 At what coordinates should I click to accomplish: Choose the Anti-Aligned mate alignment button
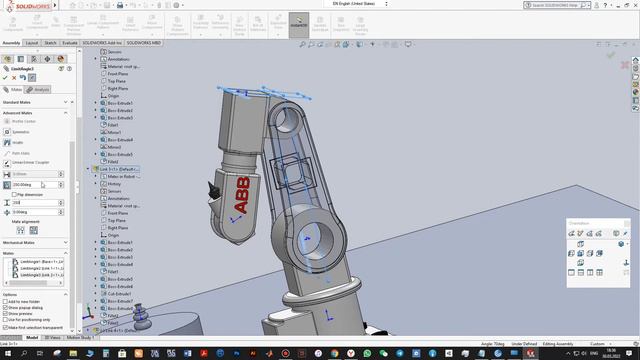pos(33,231)
